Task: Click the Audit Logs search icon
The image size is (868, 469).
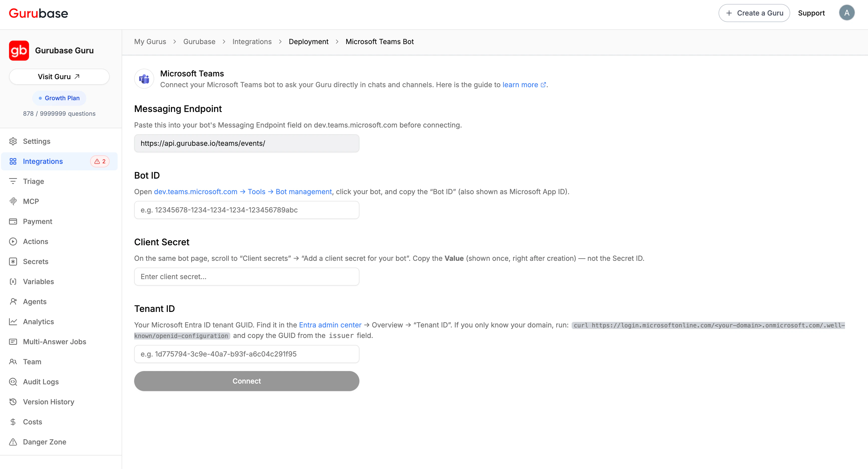Action: [13, 382]
